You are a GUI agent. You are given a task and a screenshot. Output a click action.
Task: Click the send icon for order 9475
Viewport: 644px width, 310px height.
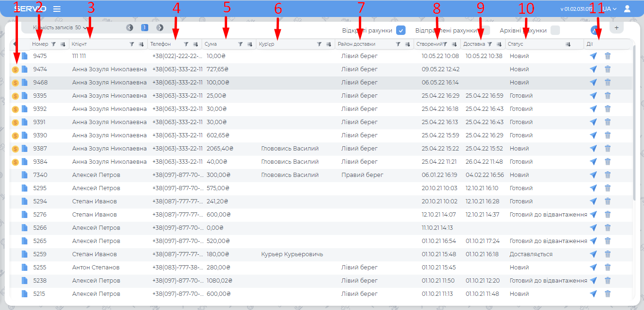point(593,56)
